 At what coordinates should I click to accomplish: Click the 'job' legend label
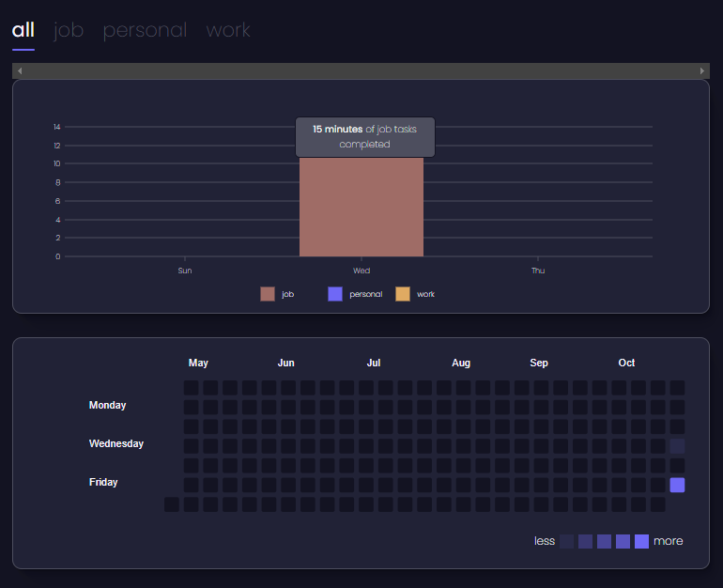[287, 294]
